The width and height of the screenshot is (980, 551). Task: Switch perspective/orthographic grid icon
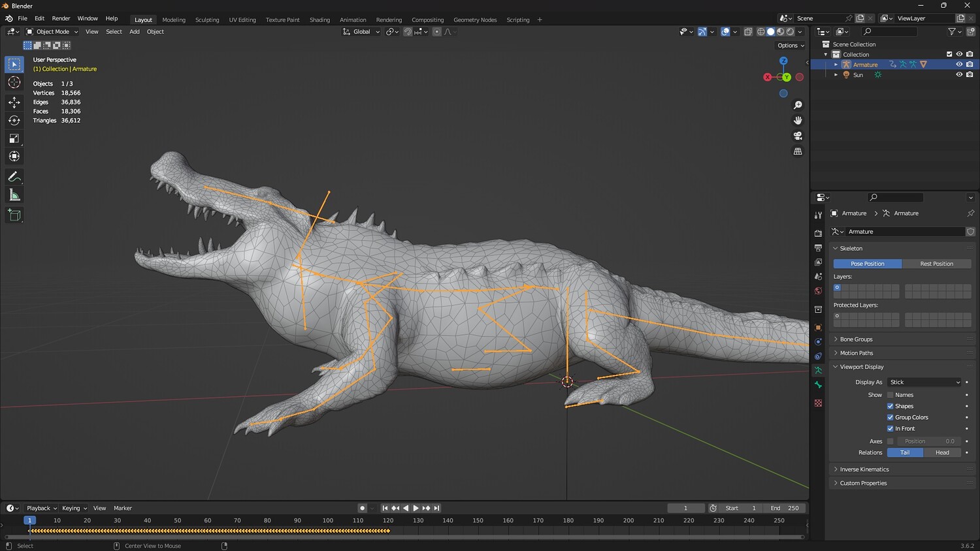798,151
